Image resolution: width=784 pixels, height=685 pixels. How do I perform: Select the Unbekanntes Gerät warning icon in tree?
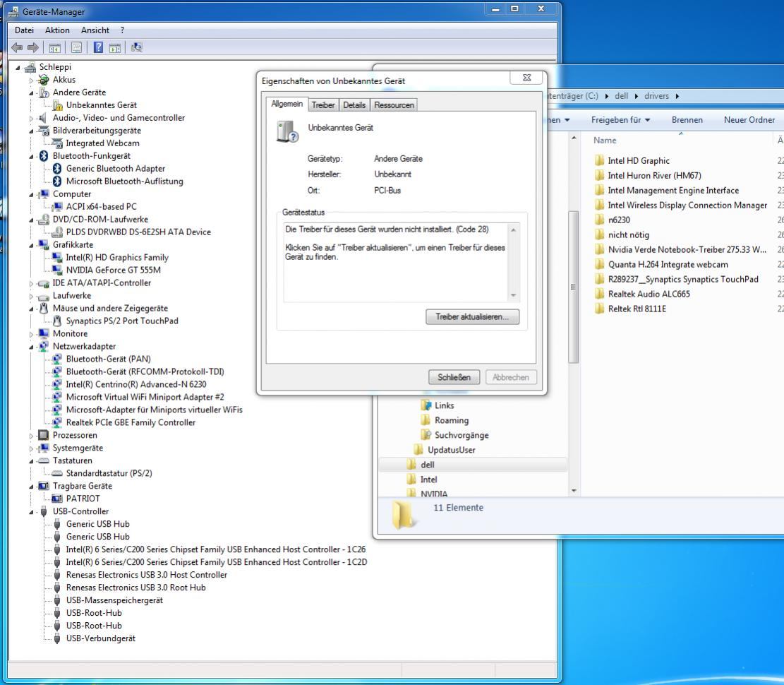(x=57, y=105)
